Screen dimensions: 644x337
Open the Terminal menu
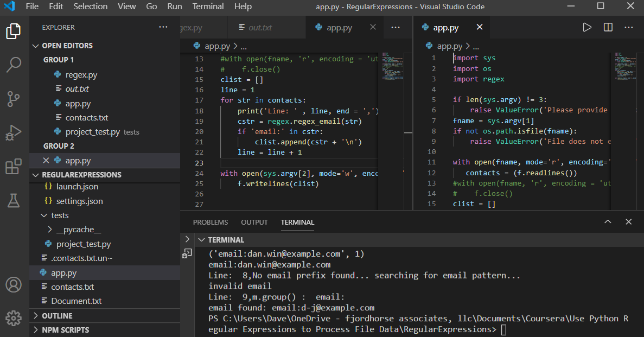[x=208, y=7]
